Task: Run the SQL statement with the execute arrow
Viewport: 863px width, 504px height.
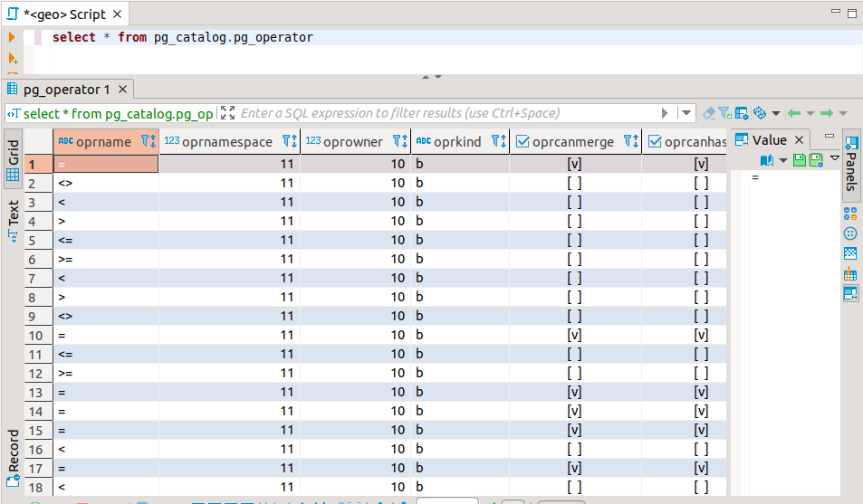Action: 13,38
